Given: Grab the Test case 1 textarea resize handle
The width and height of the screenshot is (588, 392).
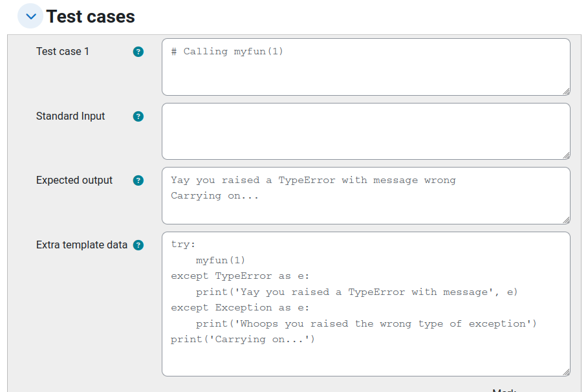Looking at the screenshot, I should (x=566, y=91).
